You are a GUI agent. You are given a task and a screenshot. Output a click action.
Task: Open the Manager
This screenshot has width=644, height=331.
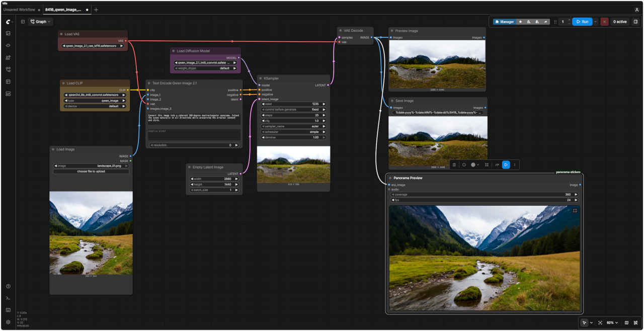point(505,22)
